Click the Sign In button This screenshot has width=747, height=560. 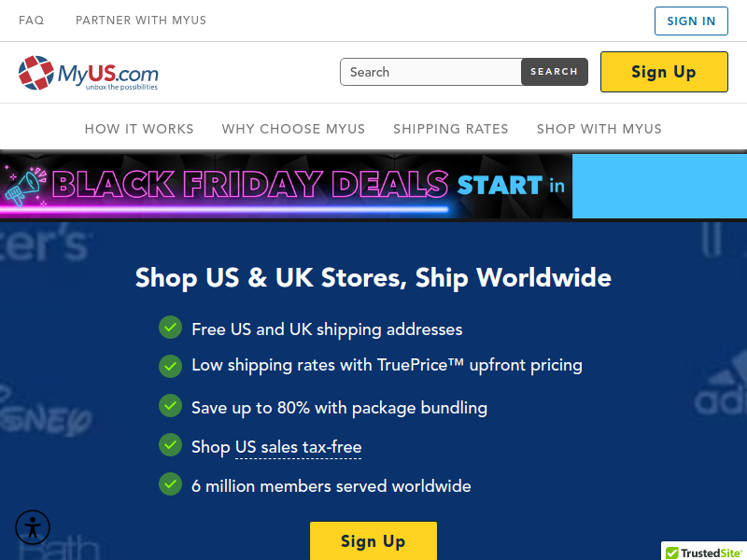click(x=691, y=21)
